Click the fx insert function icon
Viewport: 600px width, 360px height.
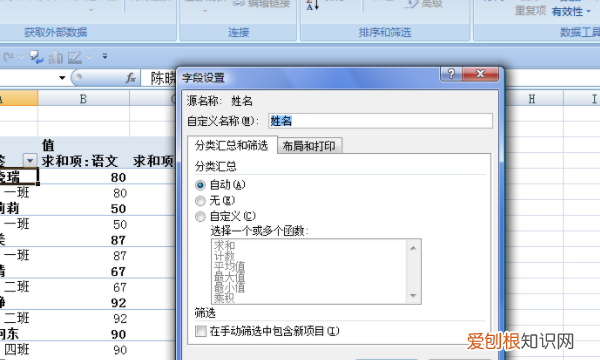pos(131,78)
